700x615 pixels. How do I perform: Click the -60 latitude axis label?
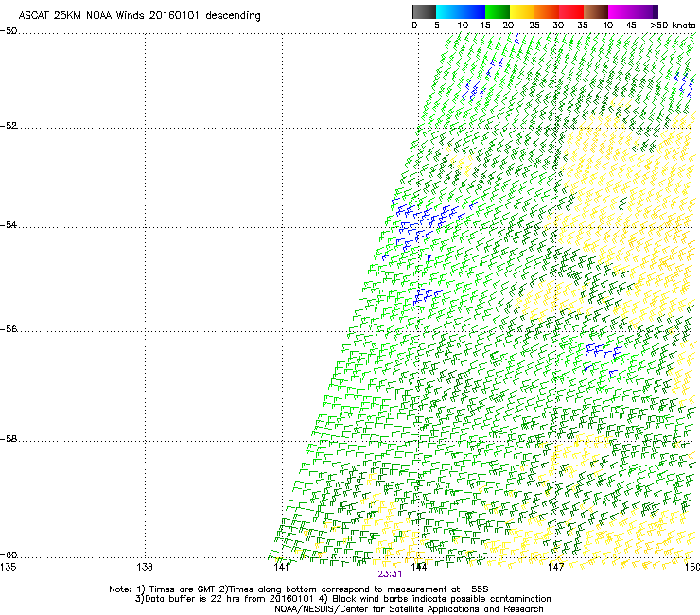[9, 554]
